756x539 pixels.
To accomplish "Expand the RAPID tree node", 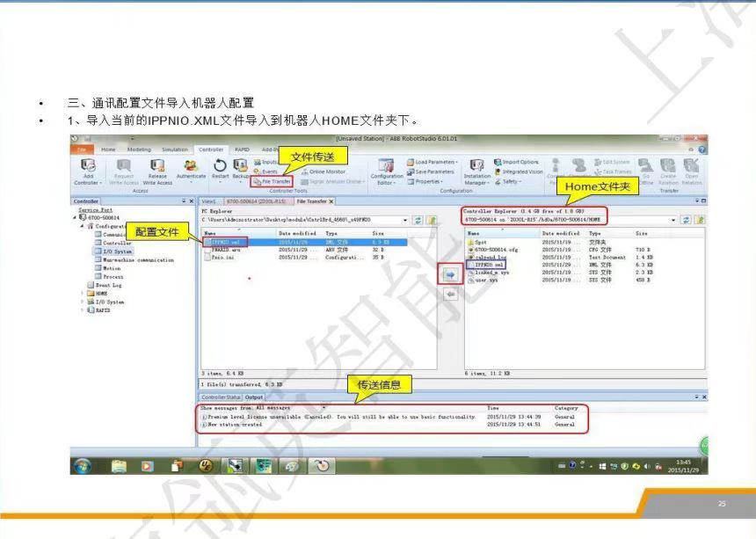I will coord(82,310).
